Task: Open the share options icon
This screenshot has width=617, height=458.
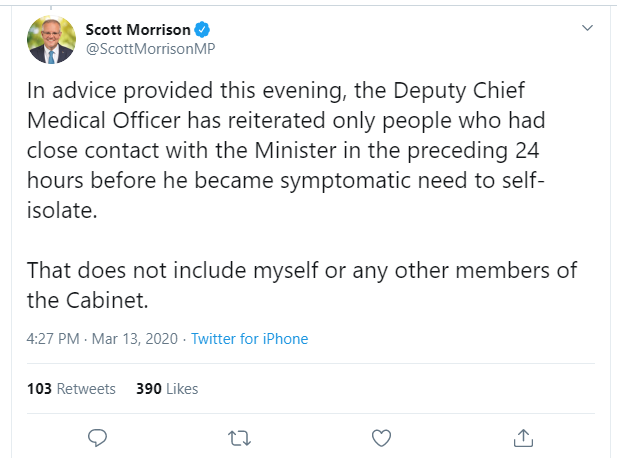Action: (522, 437)
